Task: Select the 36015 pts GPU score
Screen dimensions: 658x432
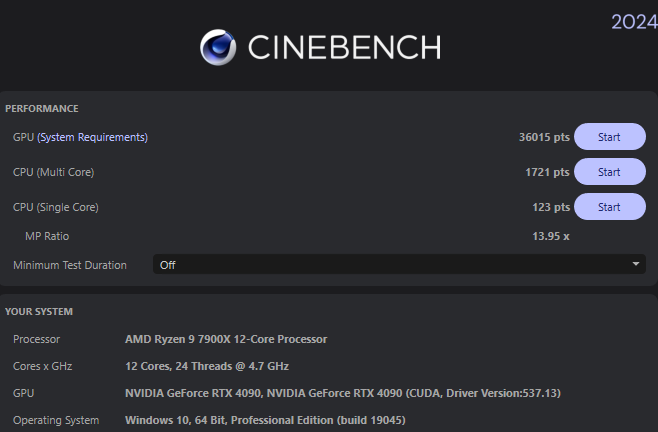Action: (x=544, y=137)
